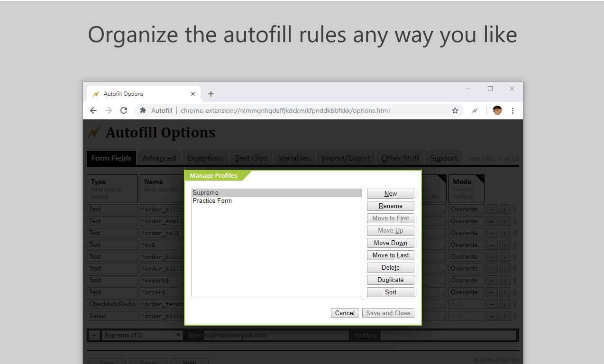Click the Move to Last button
Viewport: 604px width, 364px height.
pos(391,255)
